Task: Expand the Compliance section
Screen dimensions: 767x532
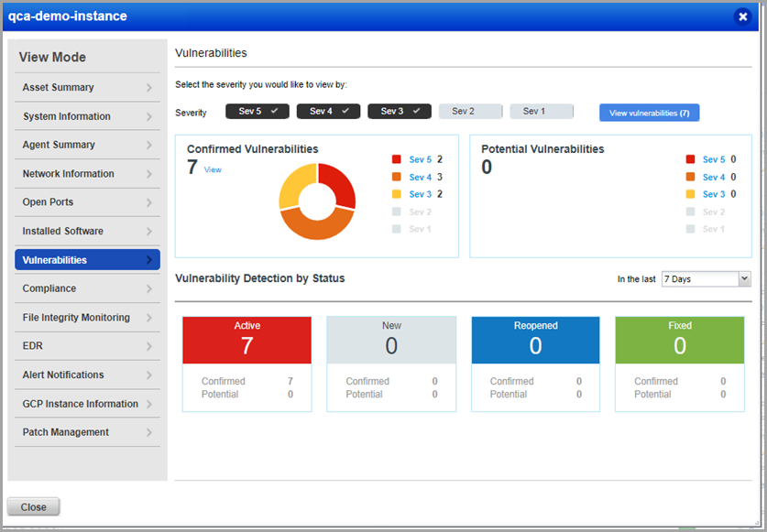Action: pos(87,288)
